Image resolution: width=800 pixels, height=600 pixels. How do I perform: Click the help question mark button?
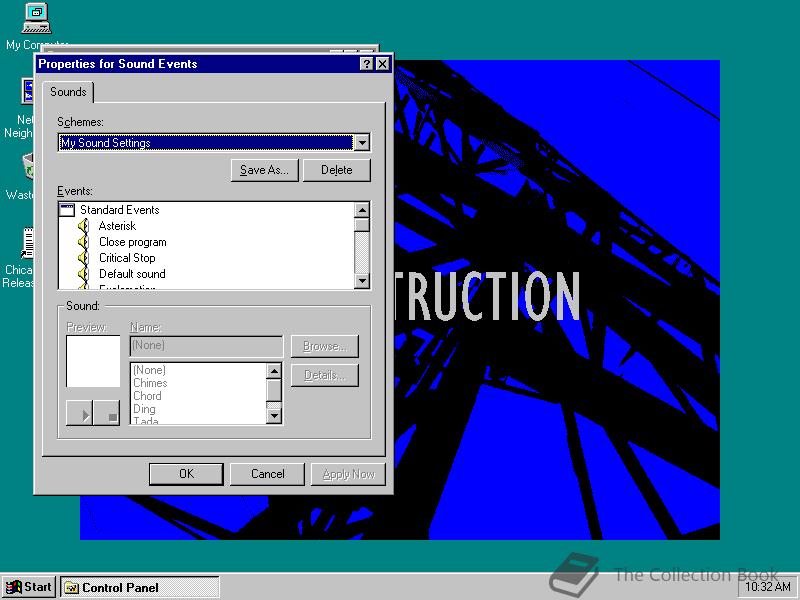[366, 64]
